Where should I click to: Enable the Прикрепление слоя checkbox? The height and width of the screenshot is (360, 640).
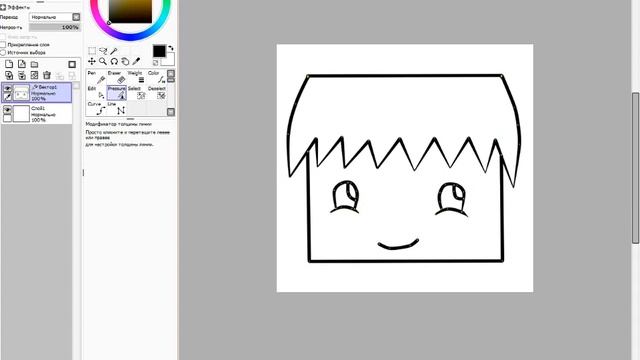coord(3,44)
